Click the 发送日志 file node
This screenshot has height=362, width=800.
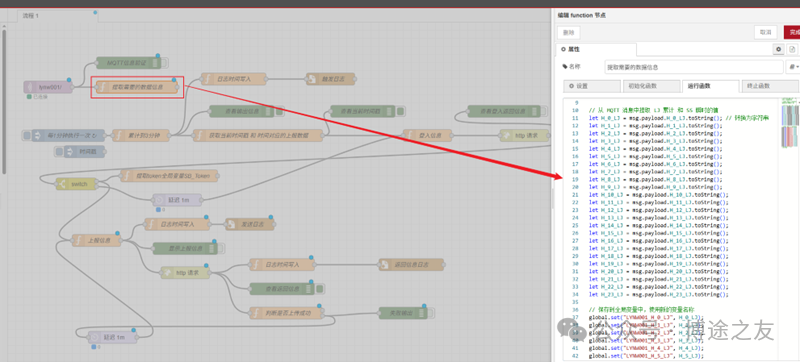pyautogui.click(x=249, y=224)
